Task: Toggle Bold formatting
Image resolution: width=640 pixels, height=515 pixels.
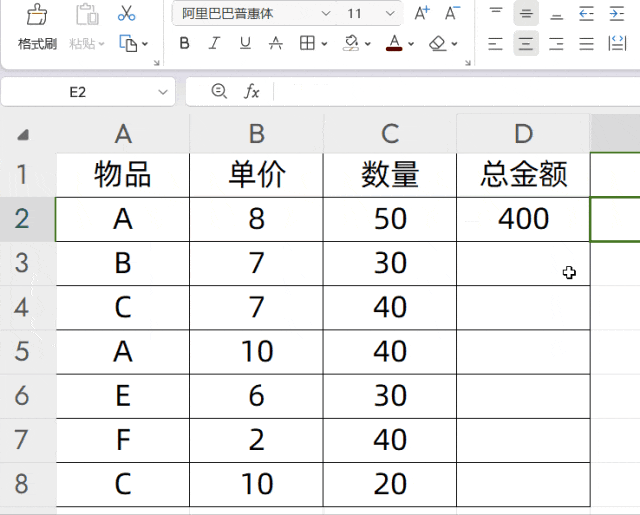Action: pos(184,44)
